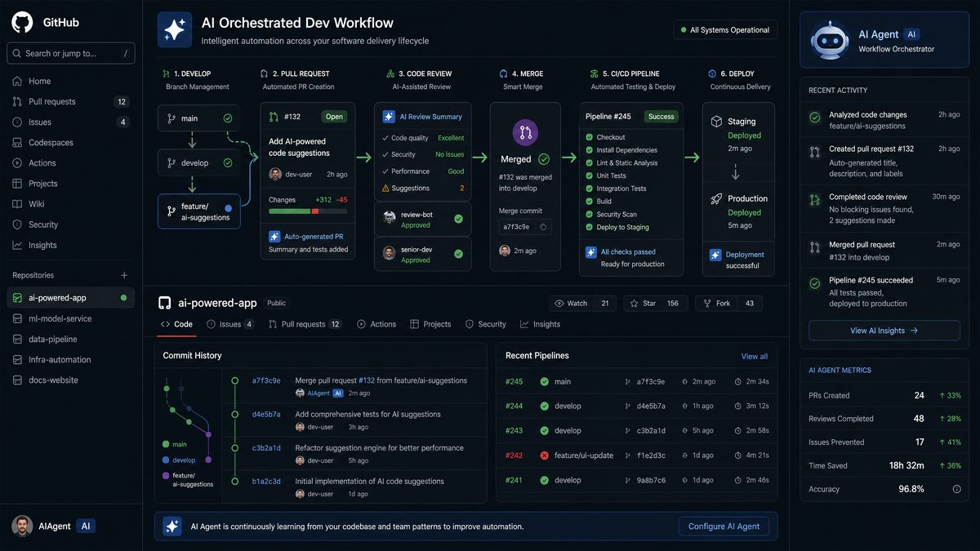Image resolution: width=980 pixels, height=551 pixels.
Task: Click the All Systems Operational status badge
Action: (x=725, y=30)
